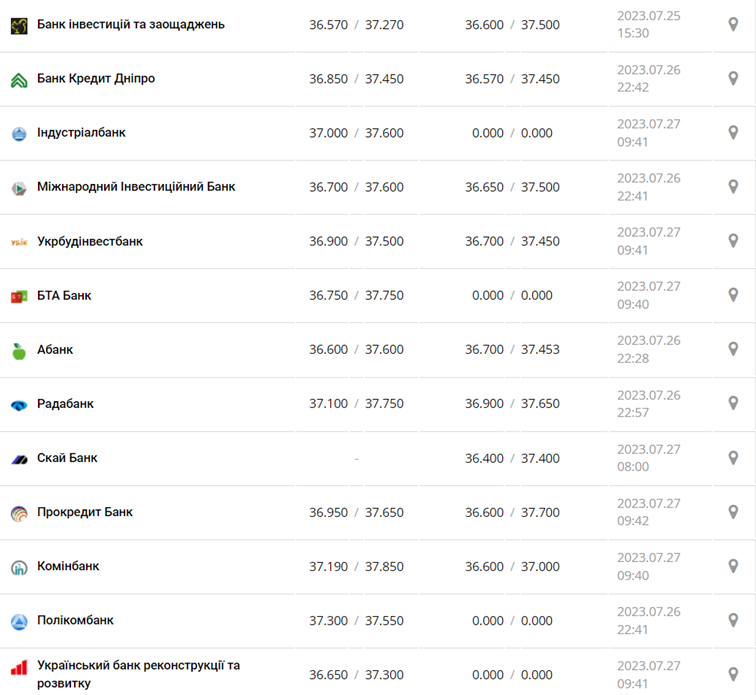The width and height of the screenshot is (756, 695).
Task: Show branch locations pin for Скай Банк
Action: click(733, 458)
